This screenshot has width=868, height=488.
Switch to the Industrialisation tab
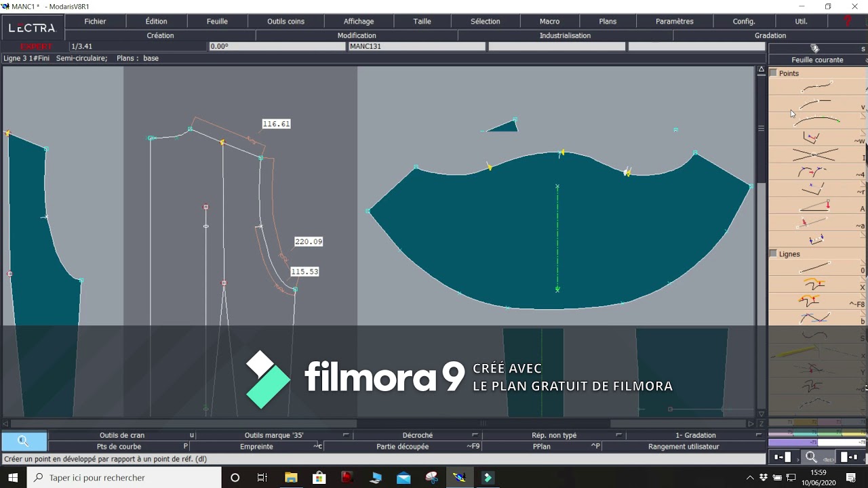[565, 35]
